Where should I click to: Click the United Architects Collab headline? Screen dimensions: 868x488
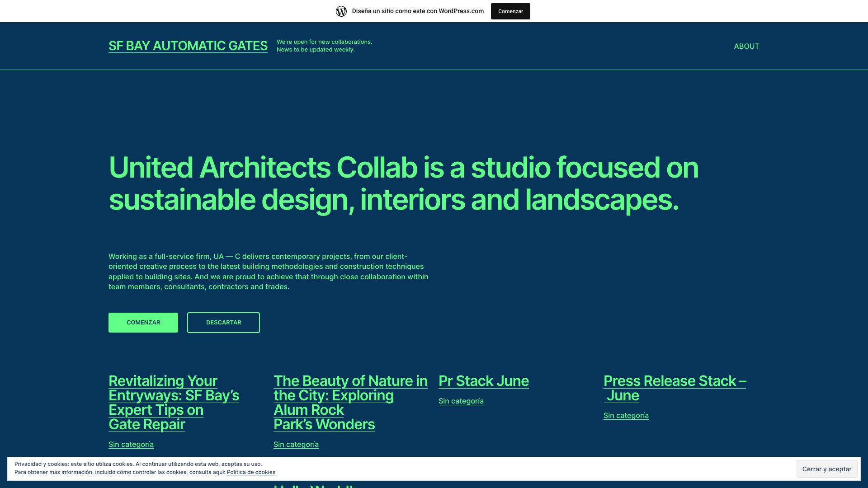[403, 183]
